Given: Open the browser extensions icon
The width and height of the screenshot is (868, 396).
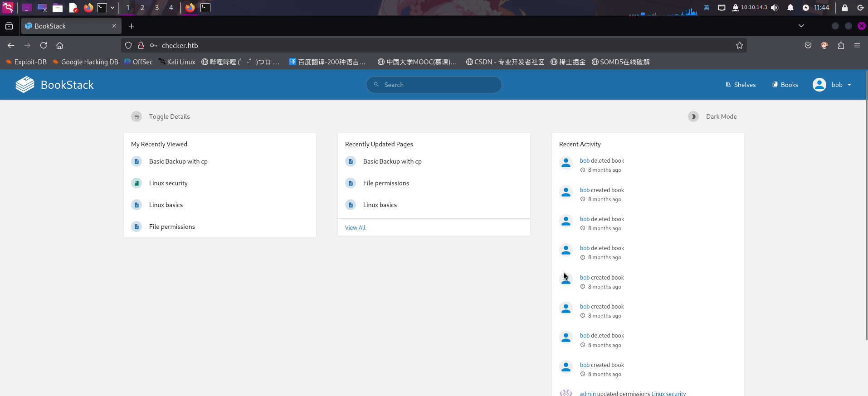Looking at the screenshot, I should (841, 45).
